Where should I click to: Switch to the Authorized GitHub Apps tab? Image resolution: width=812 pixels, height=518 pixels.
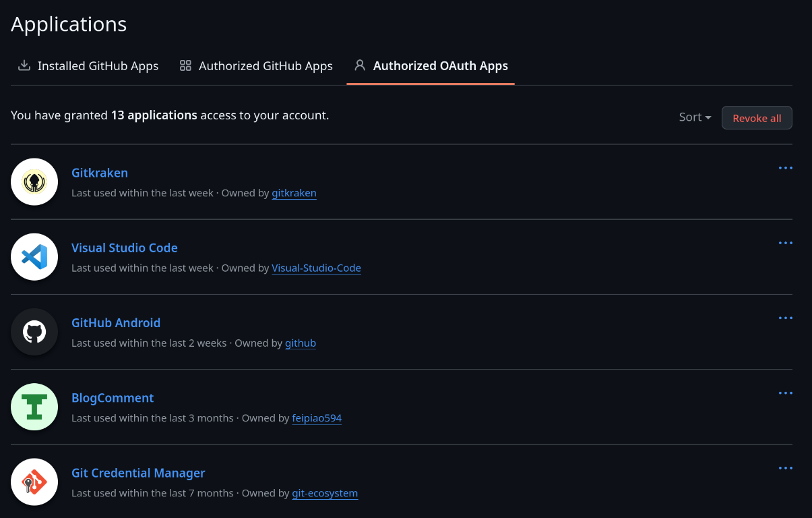pyautogui.click(x=256, y=66)
